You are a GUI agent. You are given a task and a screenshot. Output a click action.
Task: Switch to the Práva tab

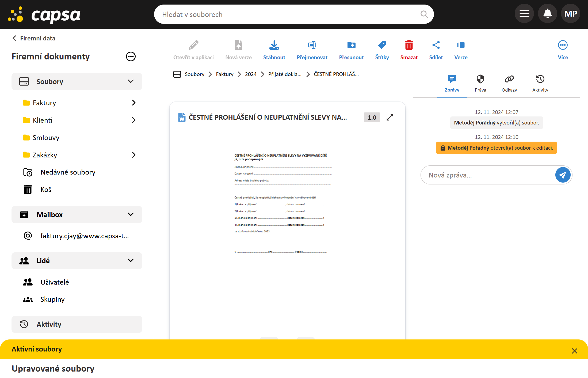pyautogui.click(x=480, y=83)
